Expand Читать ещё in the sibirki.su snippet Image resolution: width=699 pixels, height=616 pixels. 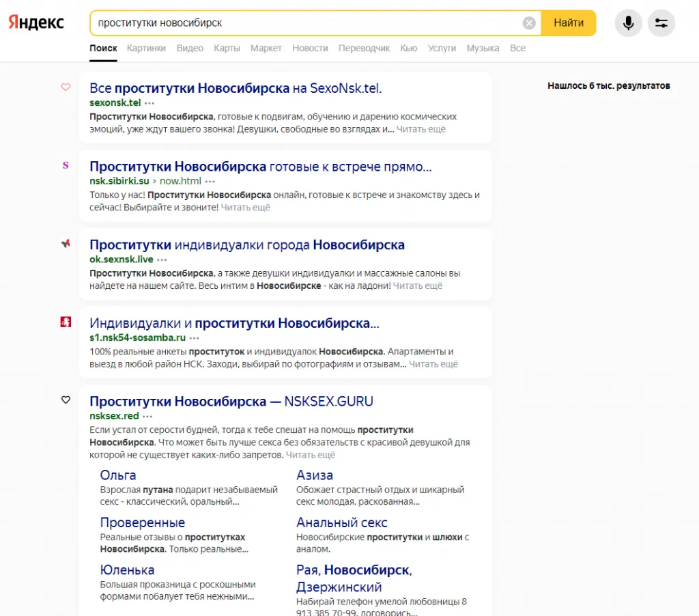pyautogui.click(x=246, y=208)
